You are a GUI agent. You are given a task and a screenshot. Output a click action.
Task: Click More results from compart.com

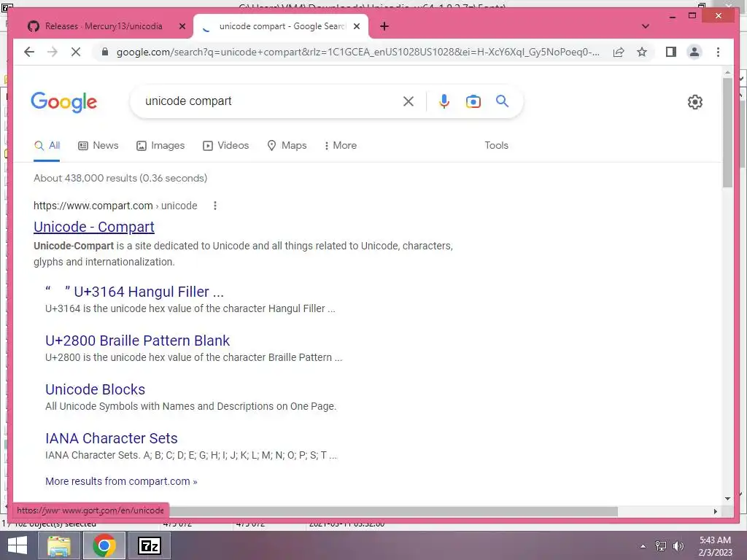tap(121, 481)
